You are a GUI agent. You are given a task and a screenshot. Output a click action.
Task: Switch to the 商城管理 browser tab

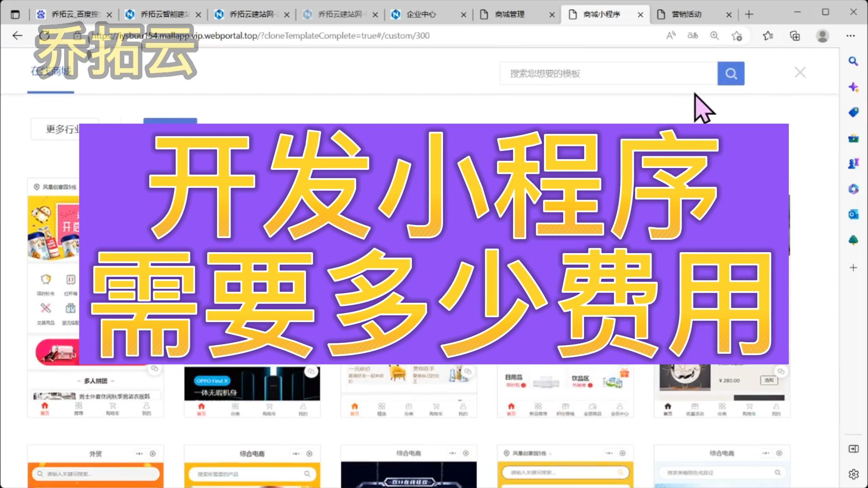[x=516, y=14]
